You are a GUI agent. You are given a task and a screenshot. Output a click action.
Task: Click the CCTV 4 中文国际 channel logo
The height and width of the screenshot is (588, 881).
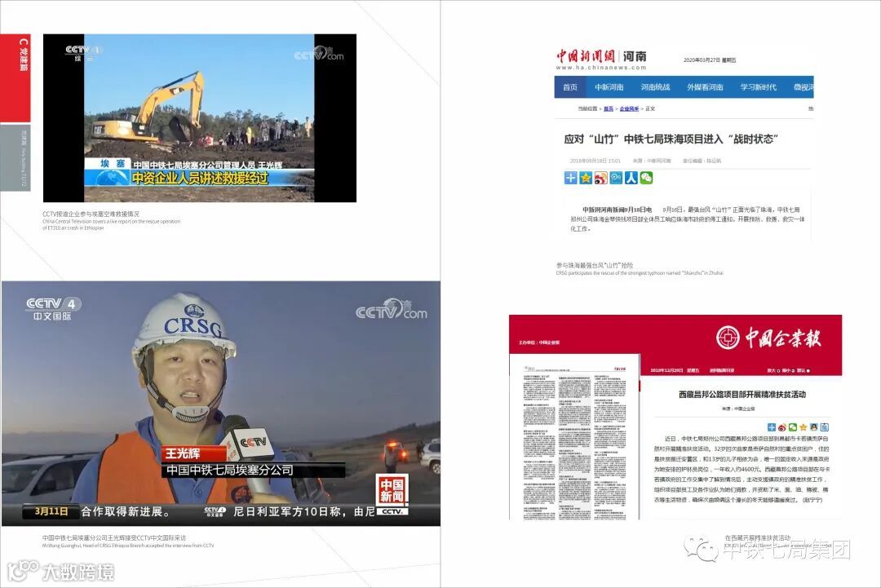tap(53, 309)
